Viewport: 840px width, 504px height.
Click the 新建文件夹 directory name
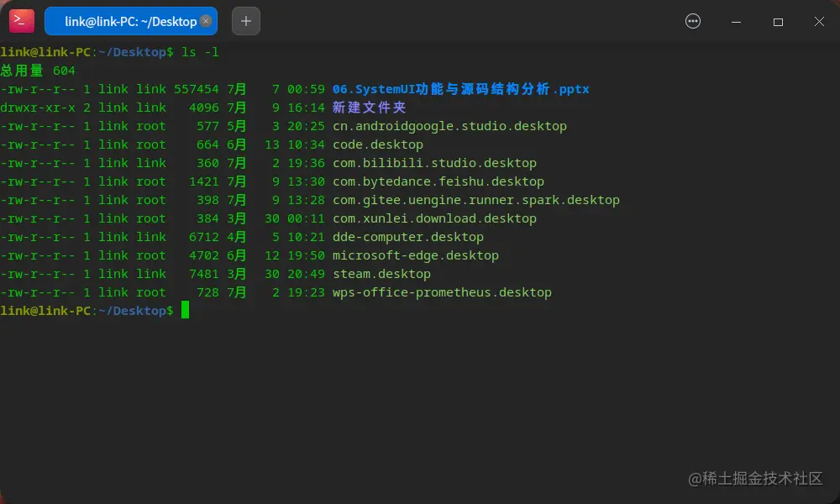[369, 108]
